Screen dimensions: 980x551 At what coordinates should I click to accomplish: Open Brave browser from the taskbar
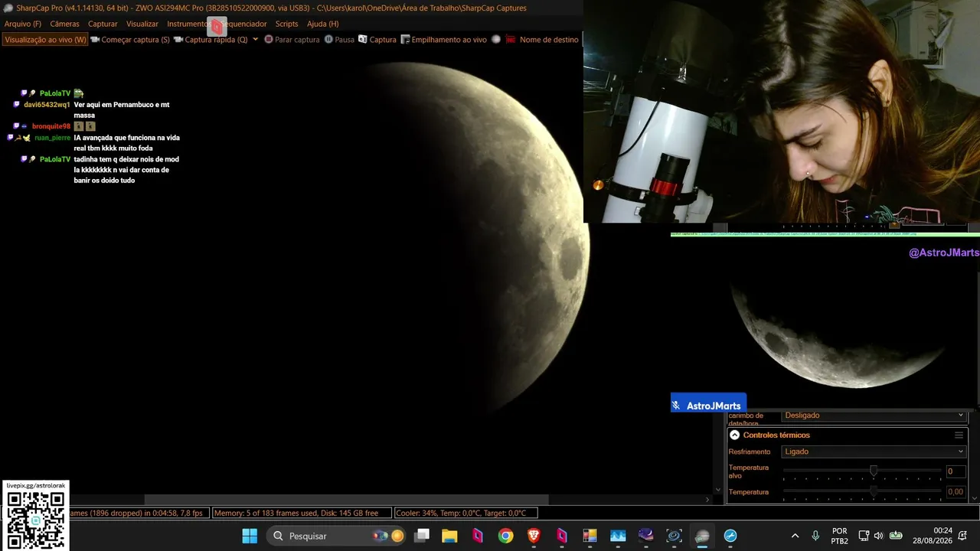[x=534, y=536]
